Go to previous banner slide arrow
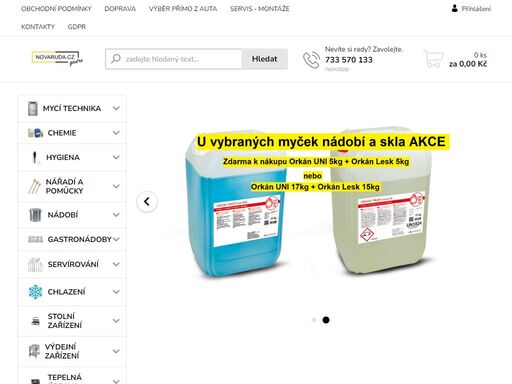The image size is (512, 384). tap(147, 202)
